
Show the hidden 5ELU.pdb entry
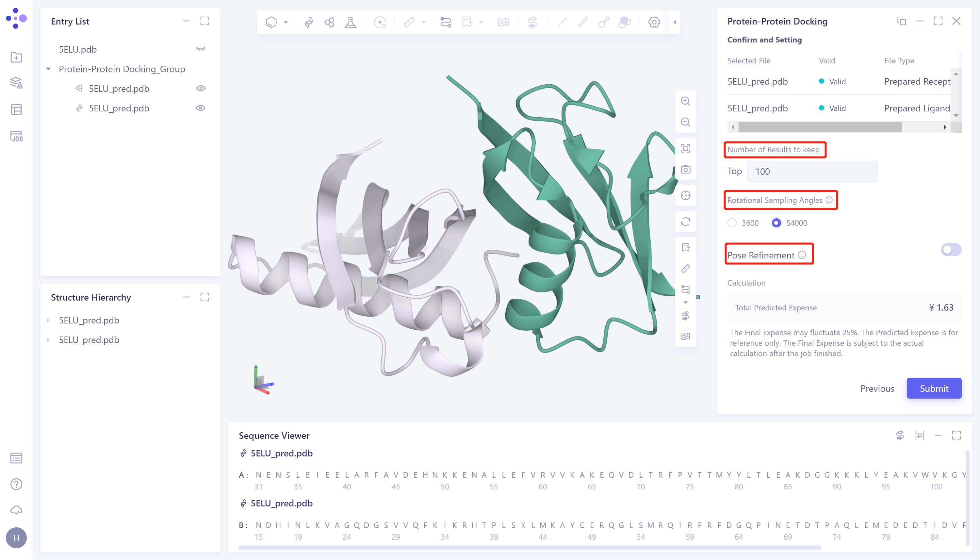pyautogui.click(x=201, y=49)
